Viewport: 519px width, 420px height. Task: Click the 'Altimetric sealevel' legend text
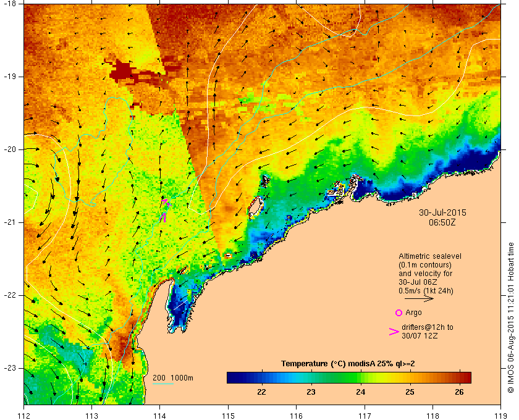(x=430, y=256)
